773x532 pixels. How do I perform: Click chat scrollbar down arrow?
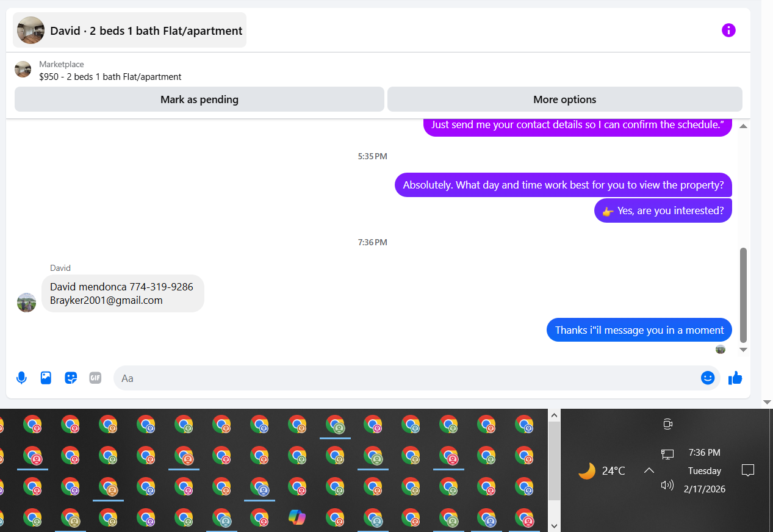743,350
